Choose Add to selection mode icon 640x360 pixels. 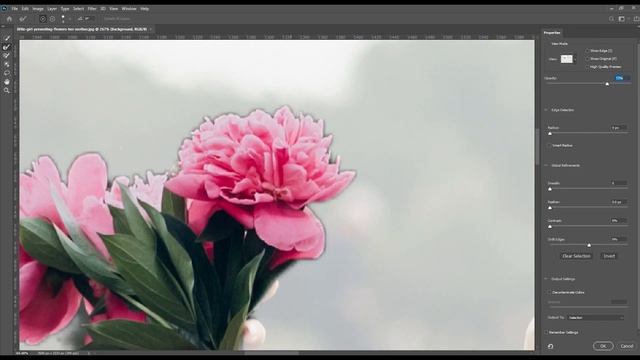[x=42, y=19]
